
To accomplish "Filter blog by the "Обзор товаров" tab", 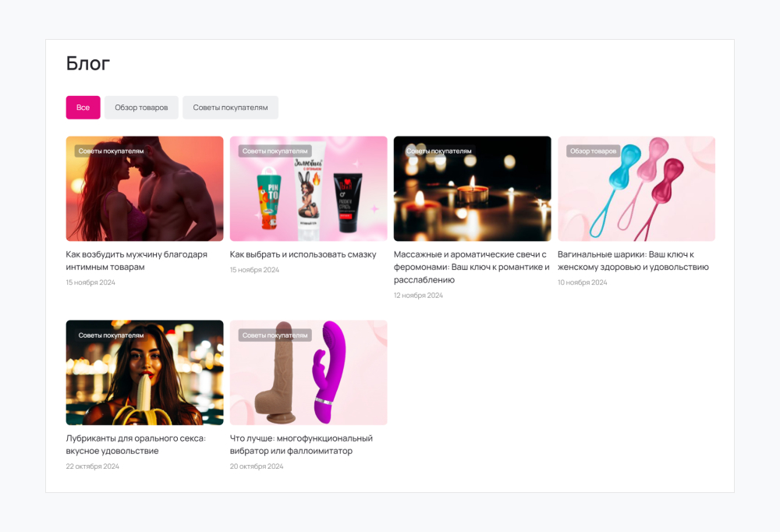I will tap(141, 108).
